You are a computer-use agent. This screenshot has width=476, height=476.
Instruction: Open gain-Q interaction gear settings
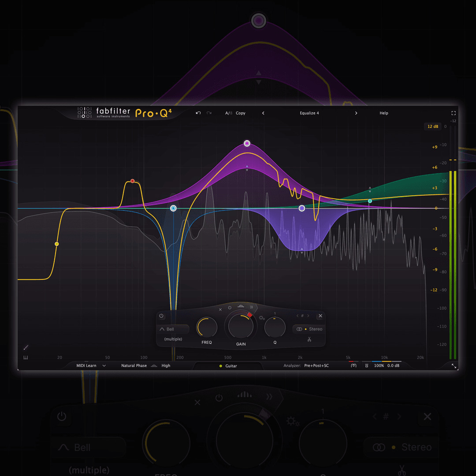262,318
